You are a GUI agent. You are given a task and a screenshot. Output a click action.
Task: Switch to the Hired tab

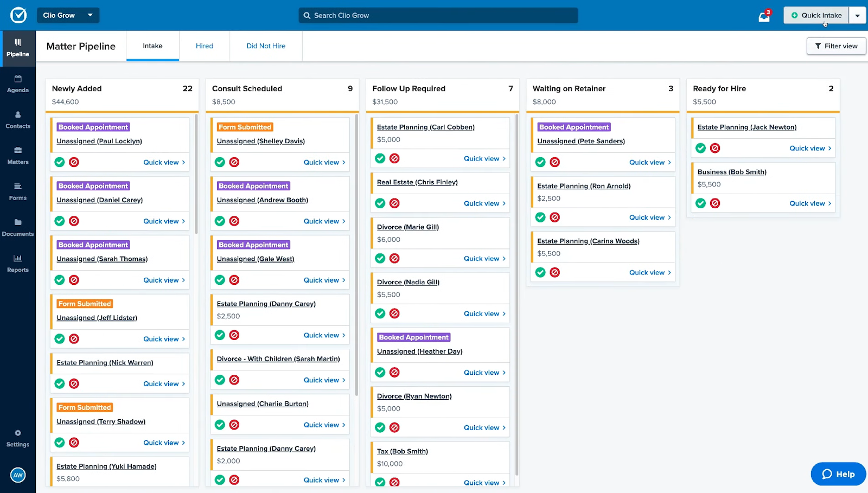pyautogui.click(x=204, y=46)
